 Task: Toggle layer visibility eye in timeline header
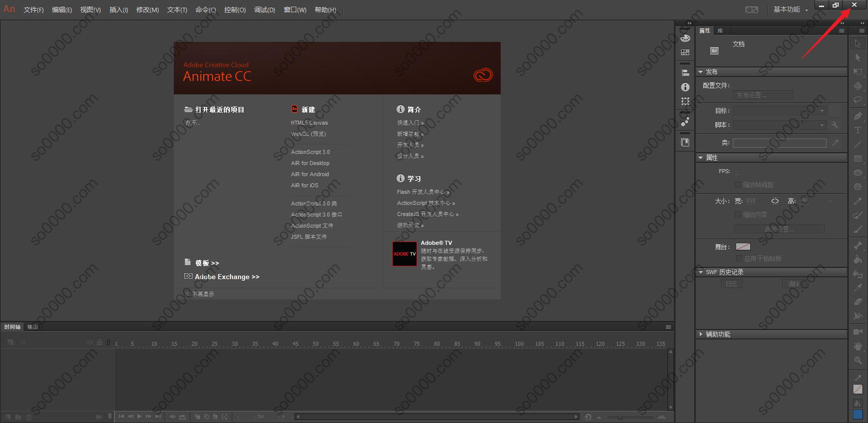(90, 342)
